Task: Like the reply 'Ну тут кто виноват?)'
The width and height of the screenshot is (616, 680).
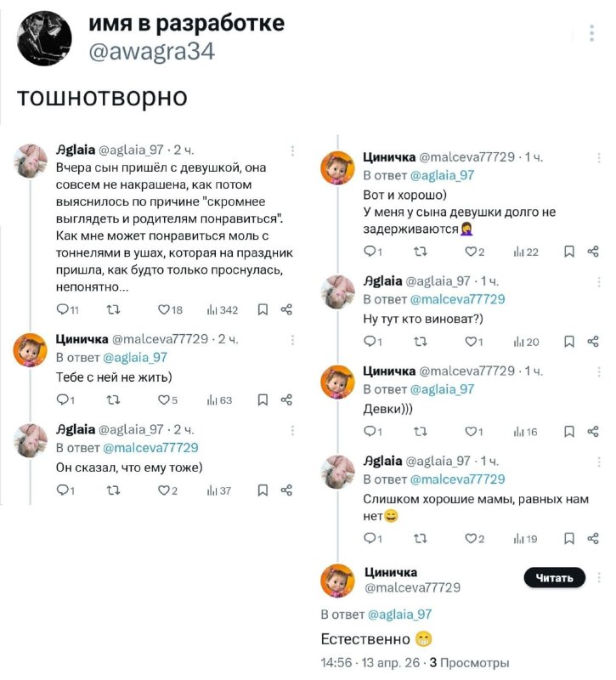Action: [x=474, y=342]
